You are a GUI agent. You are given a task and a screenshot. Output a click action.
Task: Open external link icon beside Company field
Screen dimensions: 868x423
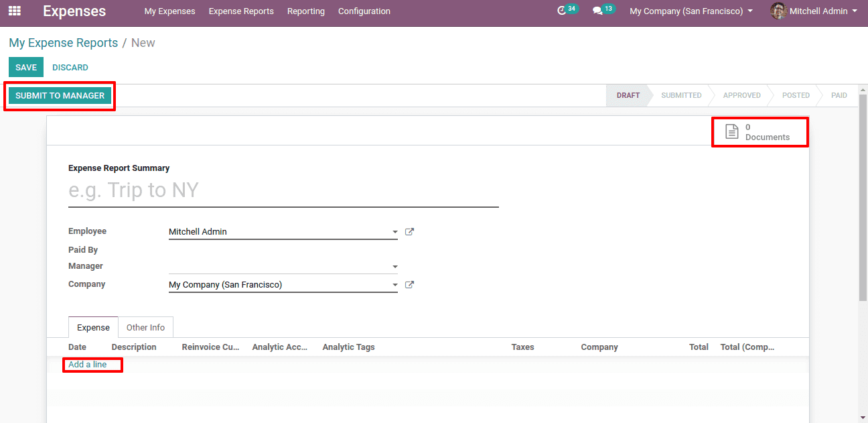(410, 285)
